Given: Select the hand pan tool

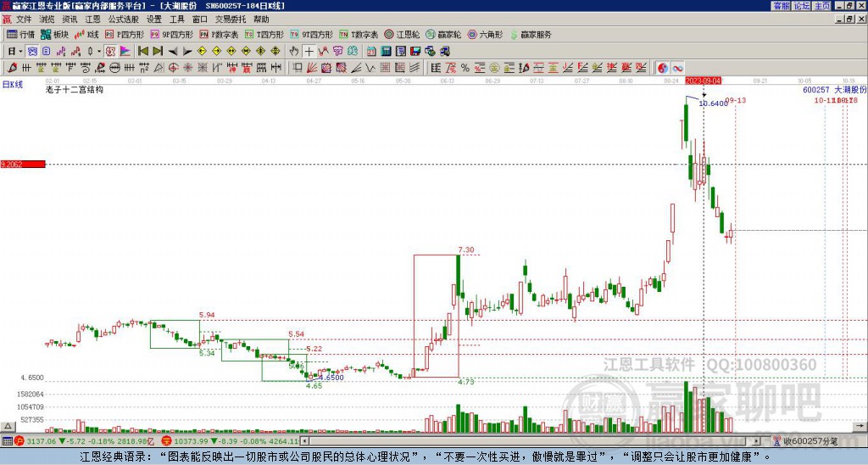Looking at the screenshot, I should pyautogui.click(x=294, y=51).
